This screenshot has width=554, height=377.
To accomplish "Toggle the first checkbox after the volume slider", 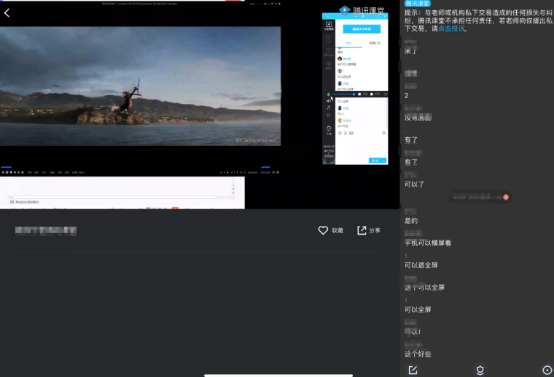I will point(359,94).
